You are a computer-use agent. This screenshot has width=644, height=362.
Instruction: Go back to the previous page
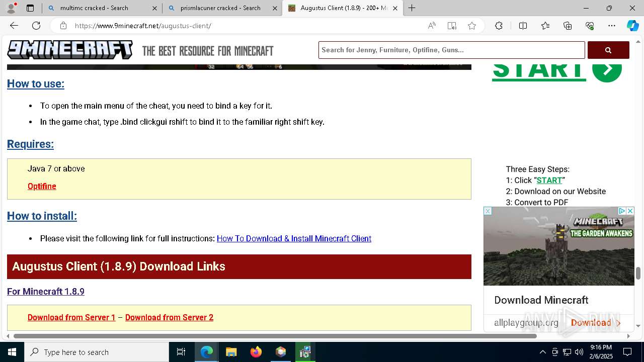pyautogui.click(x=14, y=26)
